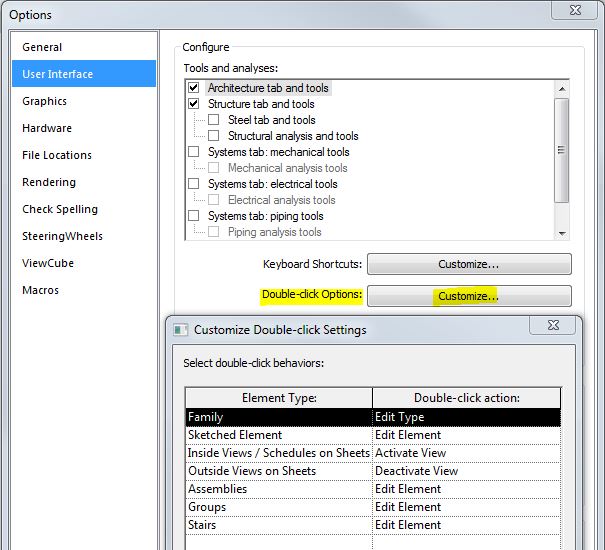This screenshot has width=605, height=550.
Task: Check Systems tab: piping tools
Action: (194, 216)
